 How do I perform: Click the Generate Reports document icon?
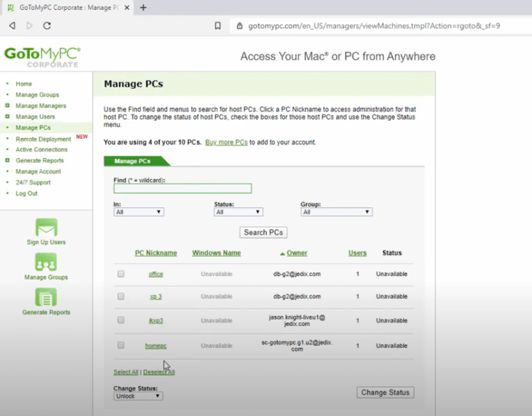tap(46, 297)
